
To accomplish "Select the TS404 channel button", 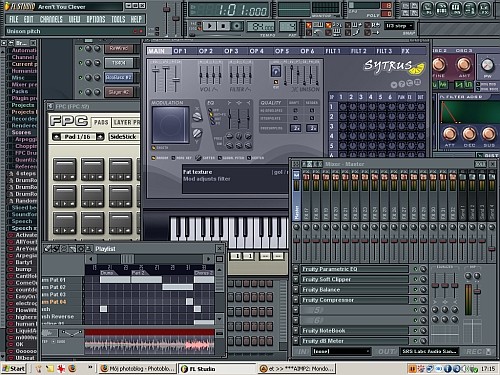I will click(x=118, y=63).
